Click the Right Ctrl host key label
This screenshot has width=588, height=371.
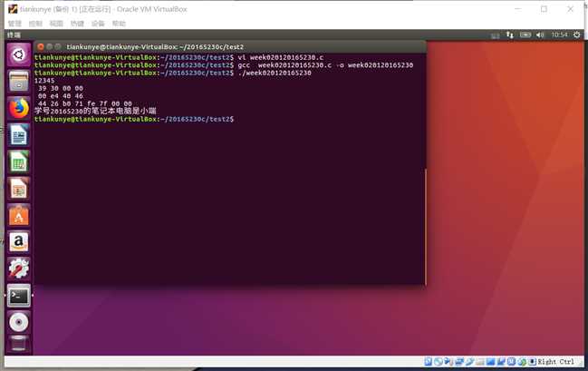click(x=555, y=362)
